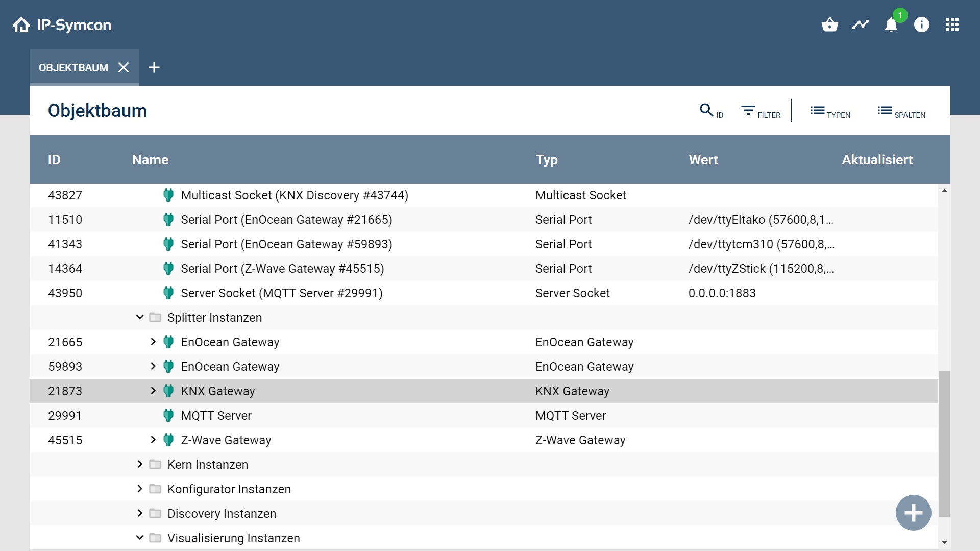
Task: Click the Multicast Socket instance icon
Action: (168, 195)
